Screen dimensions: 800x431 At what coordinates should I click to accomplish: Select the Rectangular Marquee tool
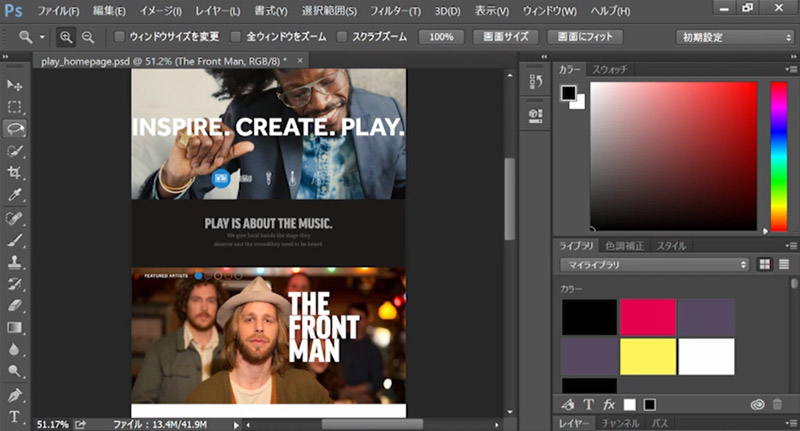pos(14,107)
